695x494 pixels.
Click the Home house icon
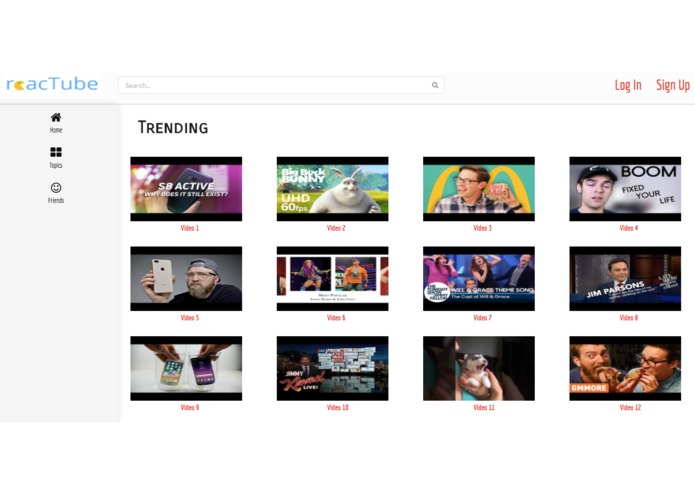tap(56, 117)
